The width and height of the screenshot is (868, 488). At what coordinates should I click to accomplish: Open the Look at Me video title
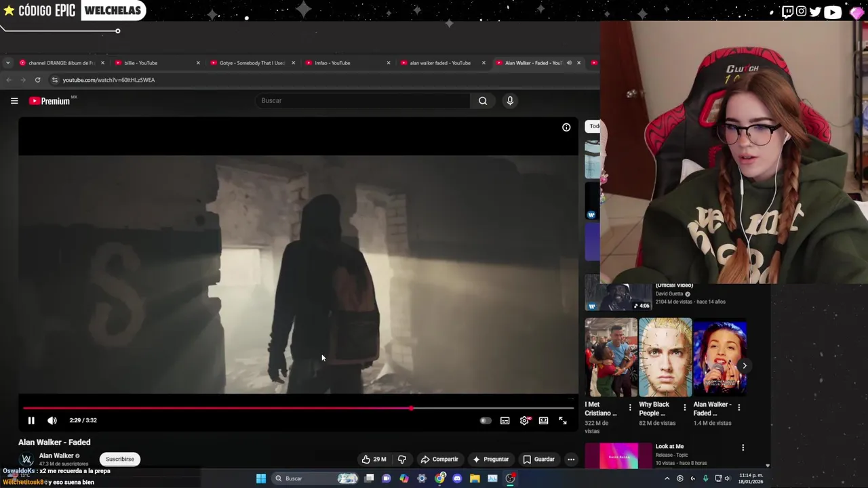[x=670, y=447]
